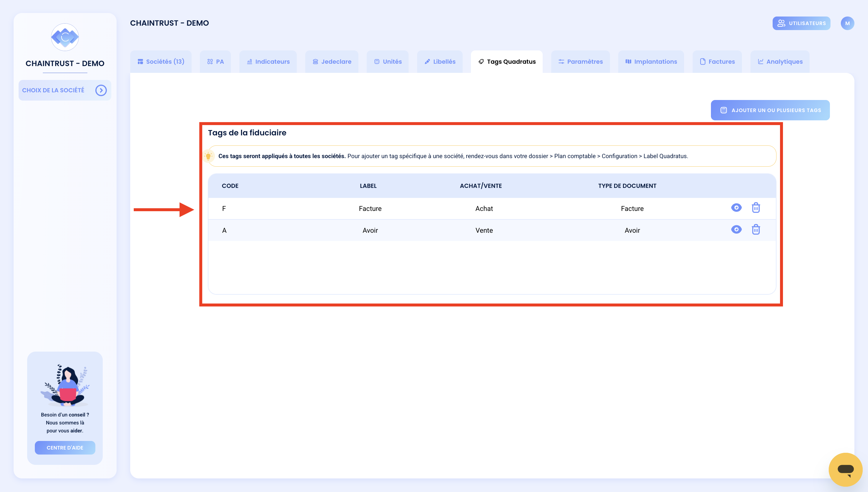Click the Achat cell in the Facture row
Image resolution: width=868 pixels, height=492 pixels.
(x=484, y=209)
